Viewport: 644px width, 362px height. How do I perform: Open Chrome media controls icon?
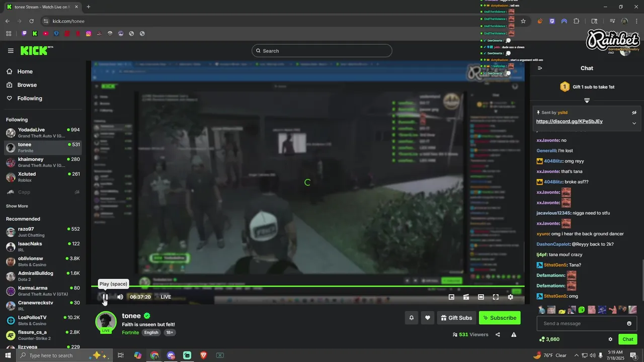click(x=612, y=21)
